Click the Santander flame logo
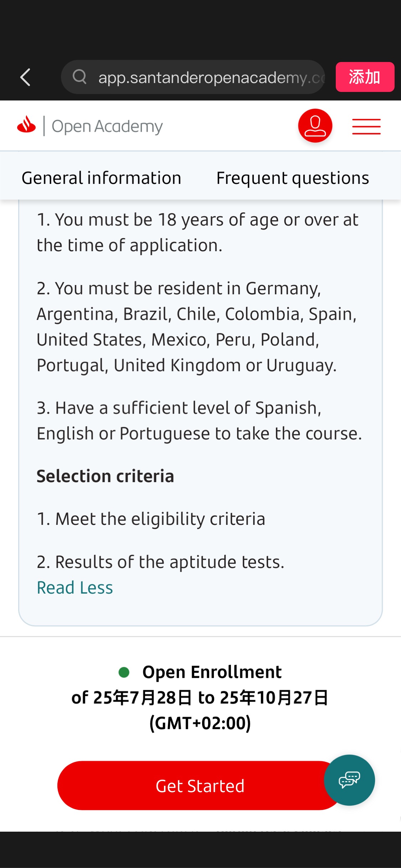Viewport: 401px width, 868px height. pos(26,125)
